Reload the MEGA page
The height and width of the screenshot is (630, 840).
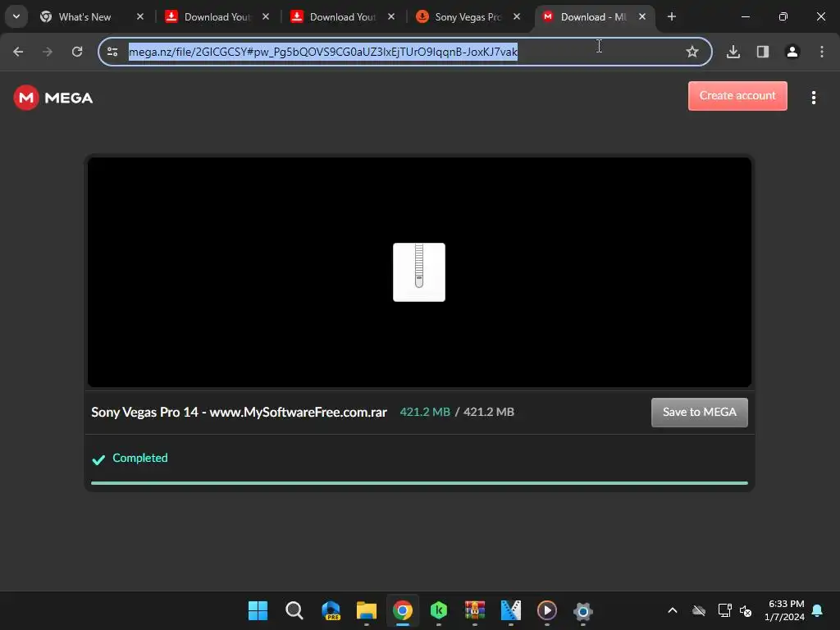click(77, 52)
